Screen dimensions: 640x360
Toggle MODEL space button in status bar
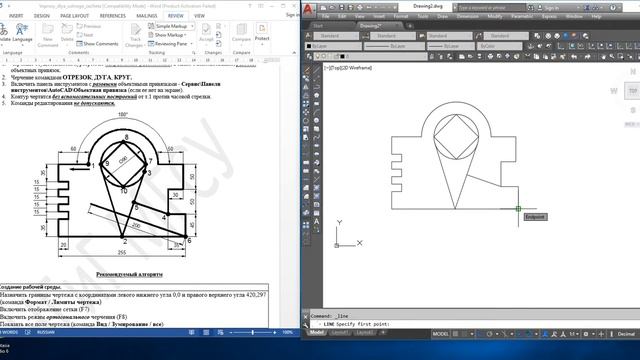tap(440, 334)
